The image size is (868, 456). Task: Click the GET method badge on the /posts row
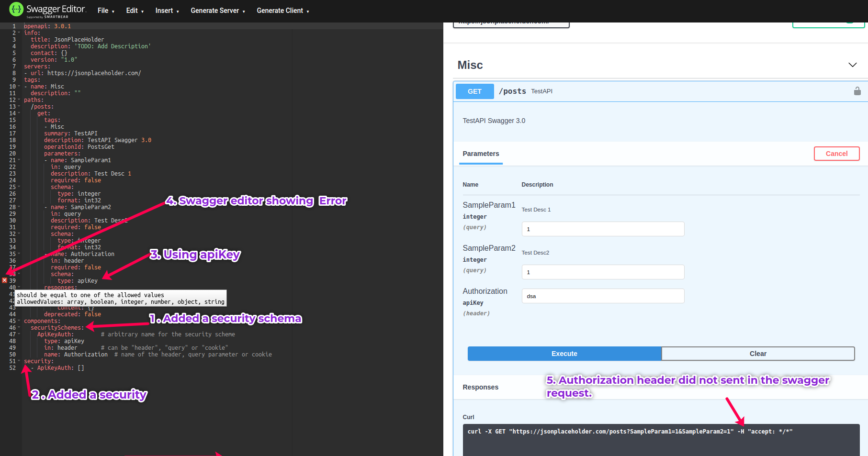pos(474,91)
